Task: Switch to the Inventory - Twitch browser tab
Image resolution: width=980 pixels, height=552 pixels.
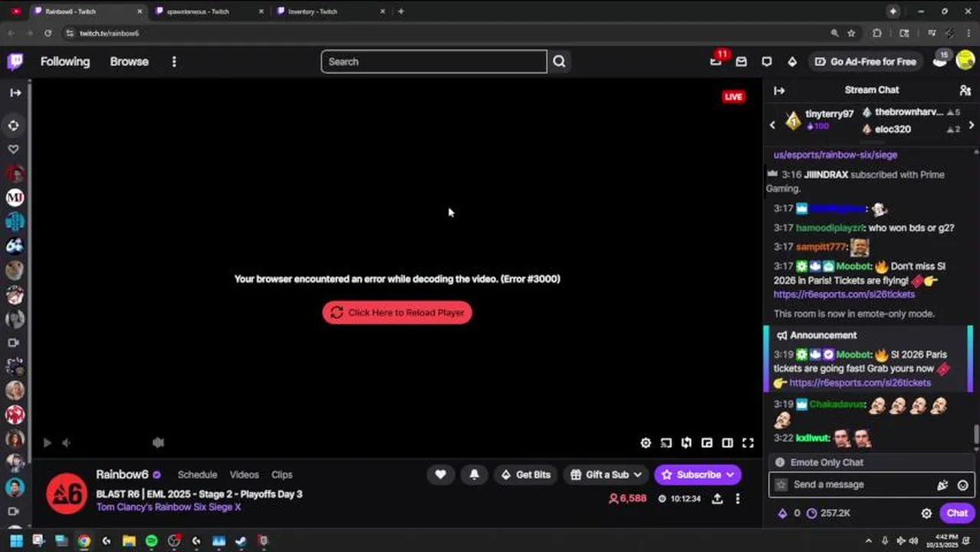Action: pyautogui.click(x=331, y=11)
